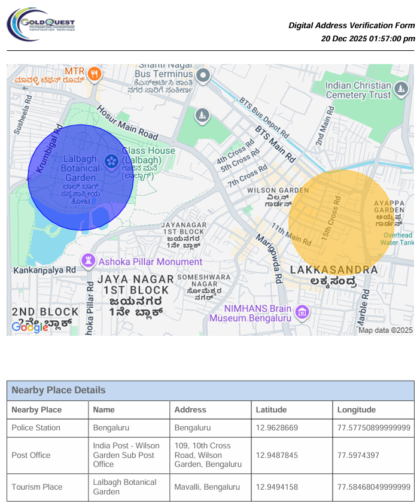
Task: Click the Nearby Place Details header
Action: point(211,390)
